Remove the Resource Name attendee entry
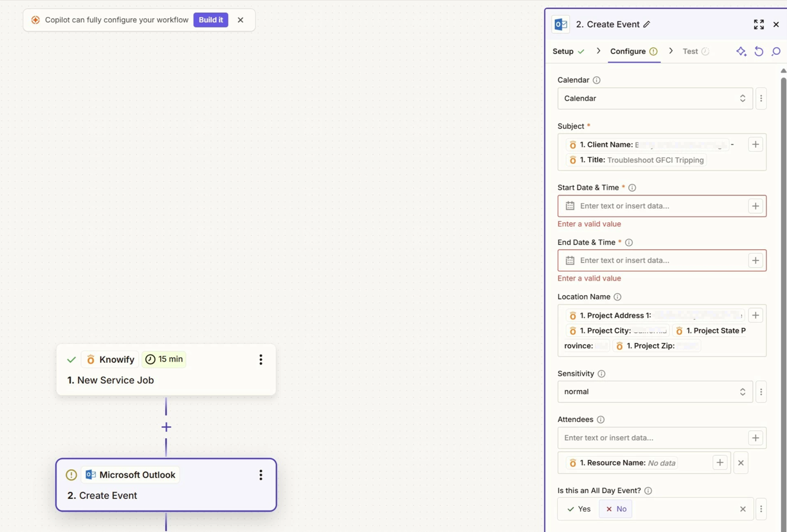Screen dimensions: 787x532 [x=740, y=463]
